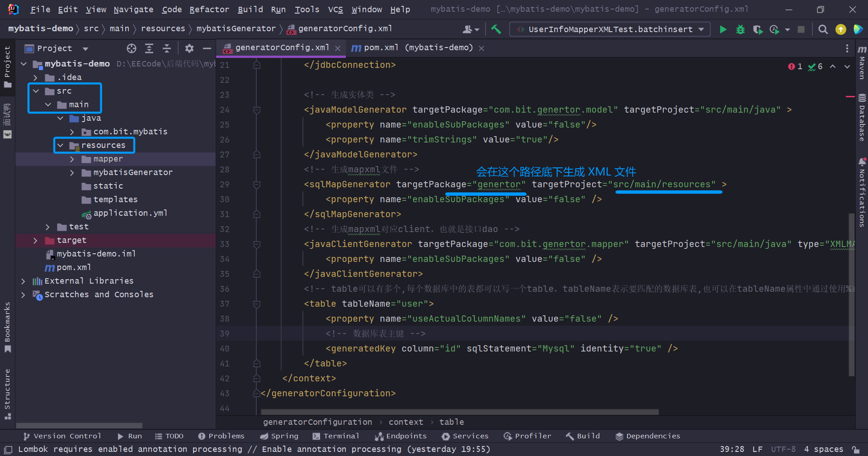Collapse the mybatis-demo root node
This screenshot has width=868, height=456.
pos(24,64)
